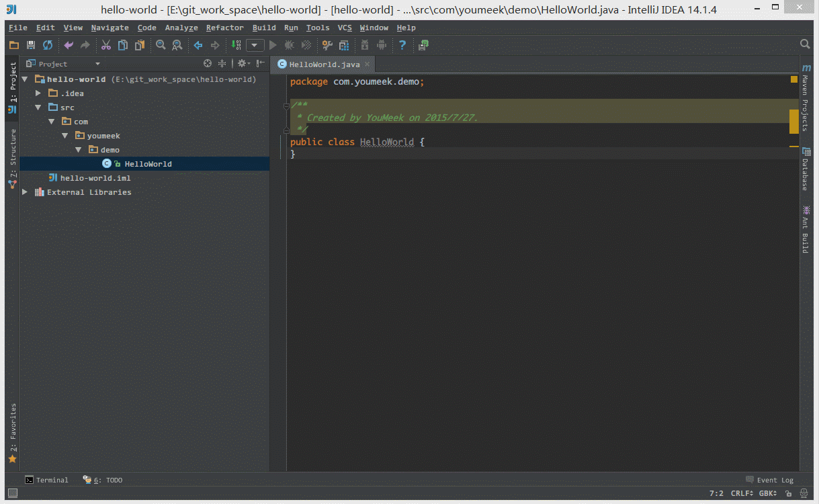Open Find using the magnifier toolbar icon
This screenshot has width=819, height=504.
point(161,45)
